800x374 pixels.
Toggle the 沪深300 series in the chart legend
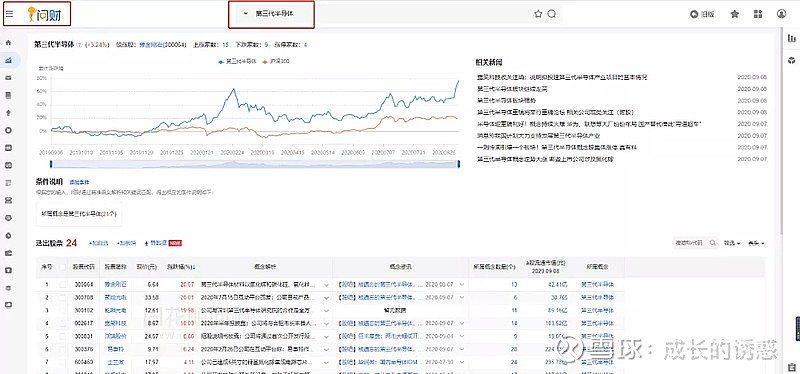click(276, 62)
